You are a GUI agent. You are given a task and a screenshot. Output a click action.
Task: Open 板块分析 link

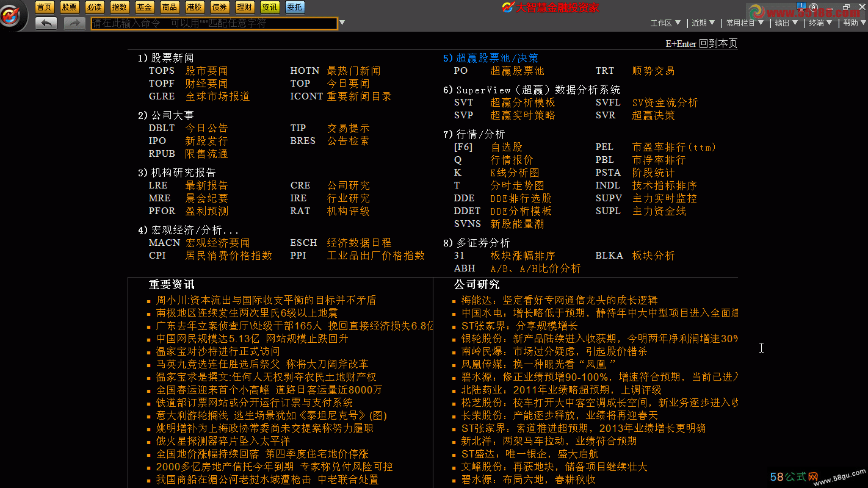tap(654, 256)
